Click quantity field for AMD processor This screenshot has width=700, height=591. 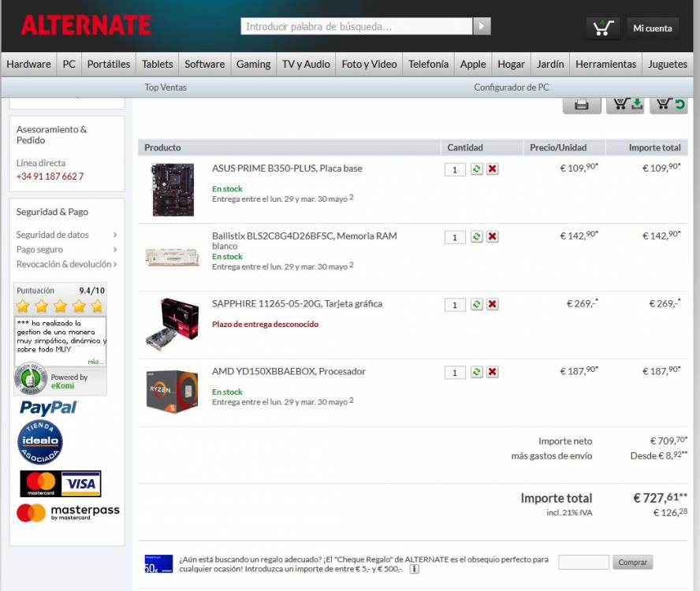(x=455, y=372)
